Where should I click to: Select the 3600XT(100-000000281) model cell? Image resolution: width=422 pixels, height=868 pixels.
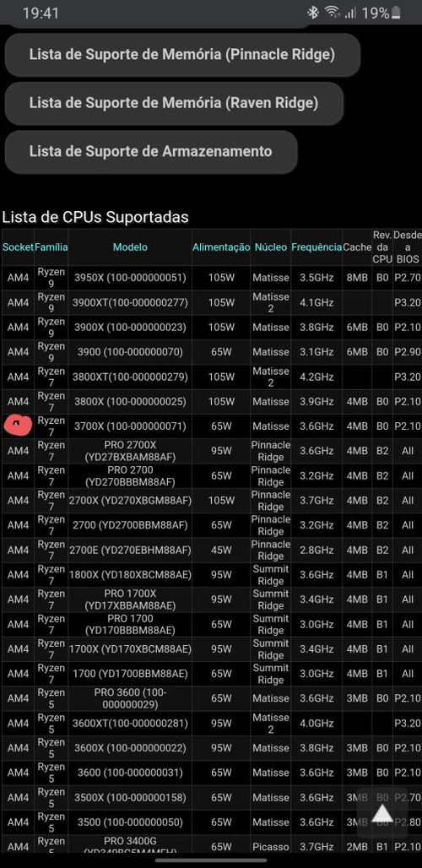131,723
